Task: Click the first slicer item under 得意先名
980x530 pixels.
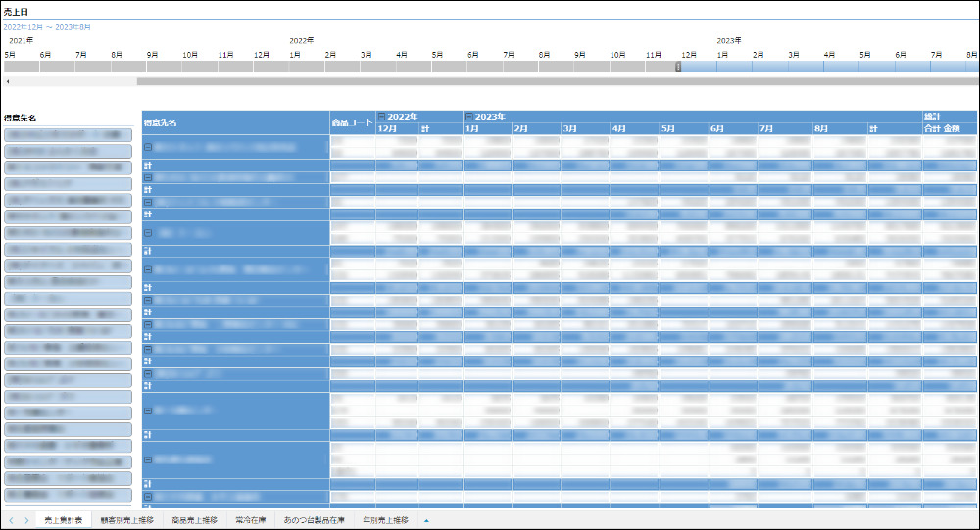Action: point(68,134)
